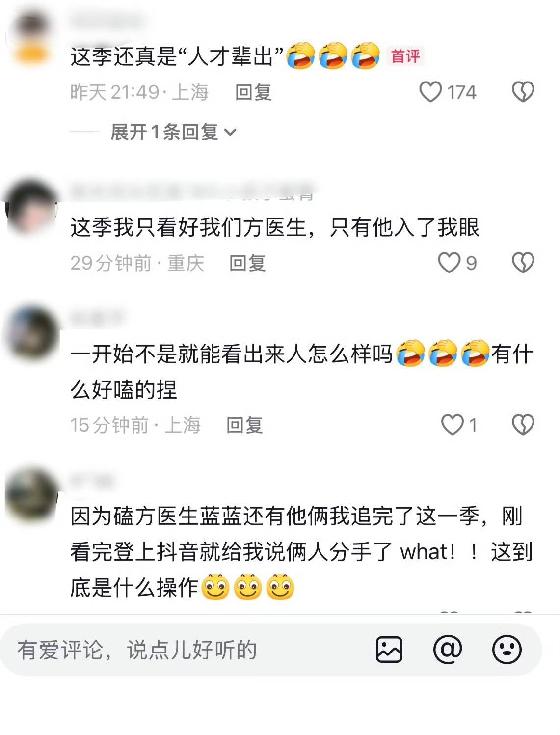Screen dimensions: 560x735
Task: Dislike the comment posted 15分钟前
Action: (x=523, y=425)
